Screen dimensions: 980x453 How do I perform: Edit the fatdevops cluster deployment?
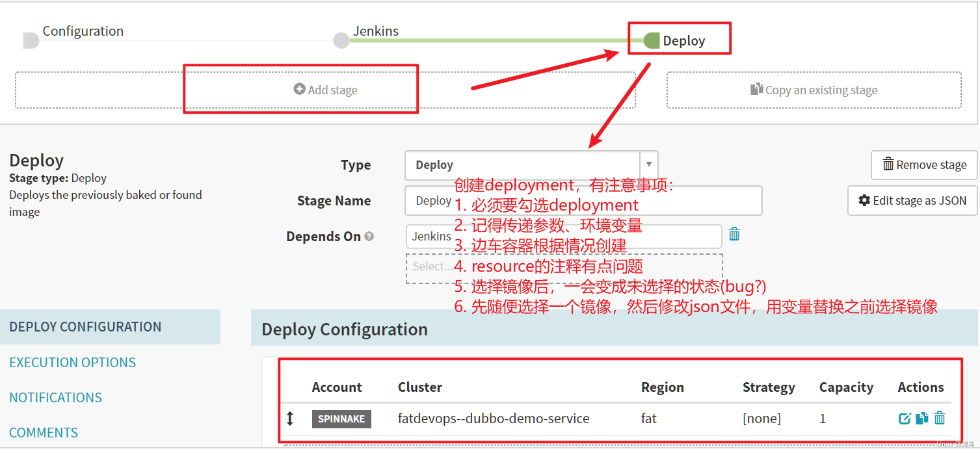[905, 419]
